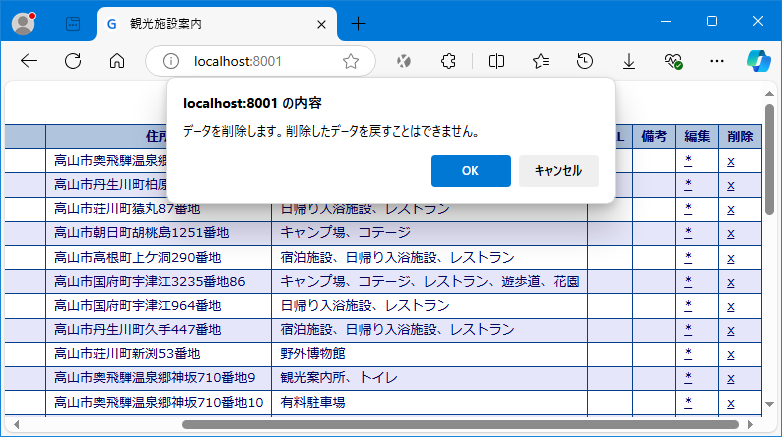Viewport: 782px width, 437px height.
Task: Edit the 高山市荘川町猿丸87番地 row
Action: (x=688, y=209)
